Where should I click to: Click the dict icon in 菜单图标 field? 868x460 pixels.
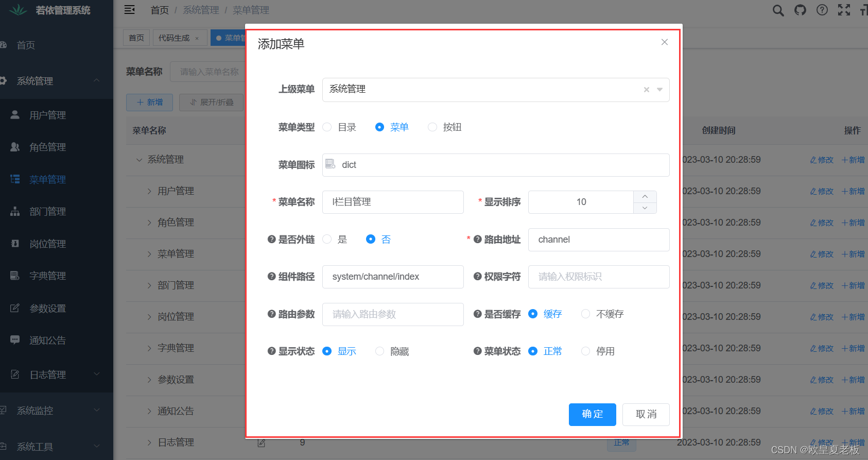coord(331,164)
